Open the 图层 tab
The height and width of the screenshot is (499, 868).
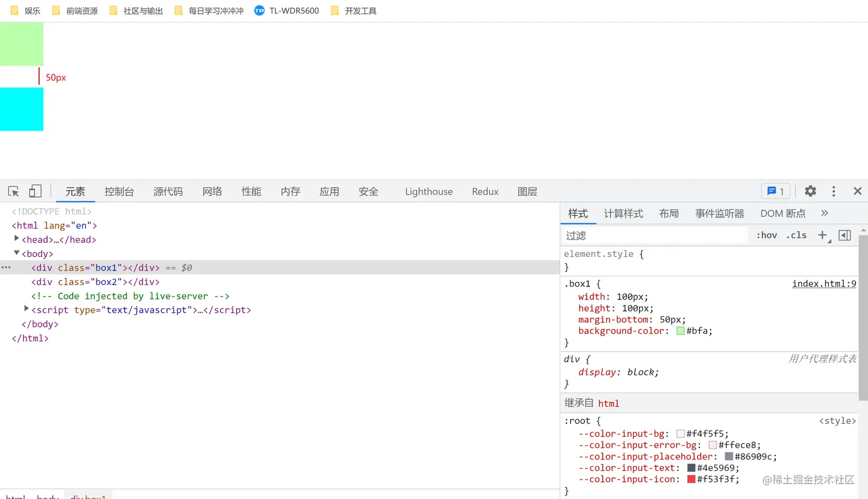tap(528, 192)
